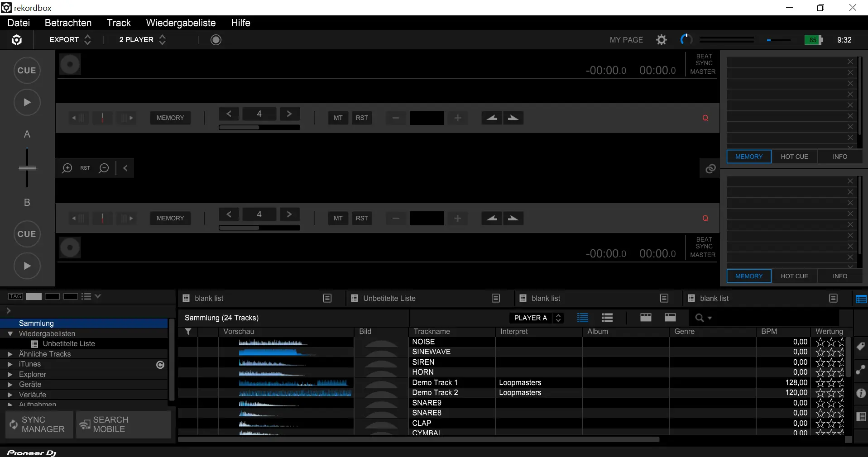Zoom in on the waveform
868x457 pixels.
tap(67, 168)
